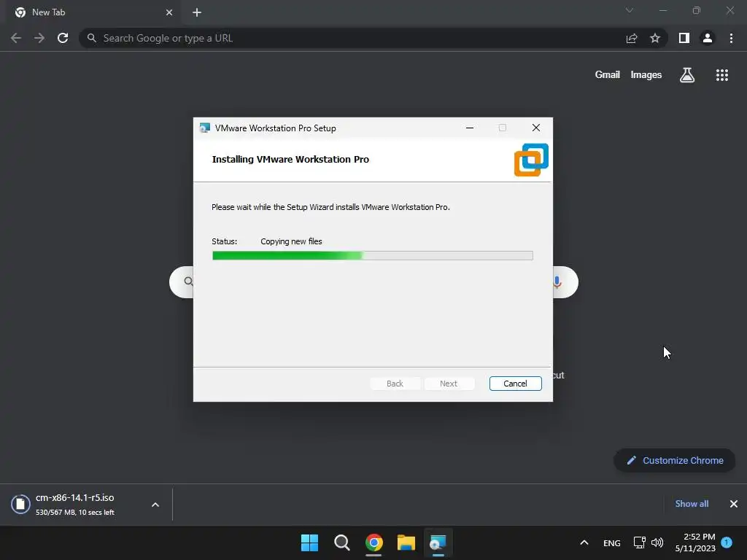Cancel the VMware Workstation Pro installation
The width and height of the screenshot is (747, 560).
pos(515,384)
